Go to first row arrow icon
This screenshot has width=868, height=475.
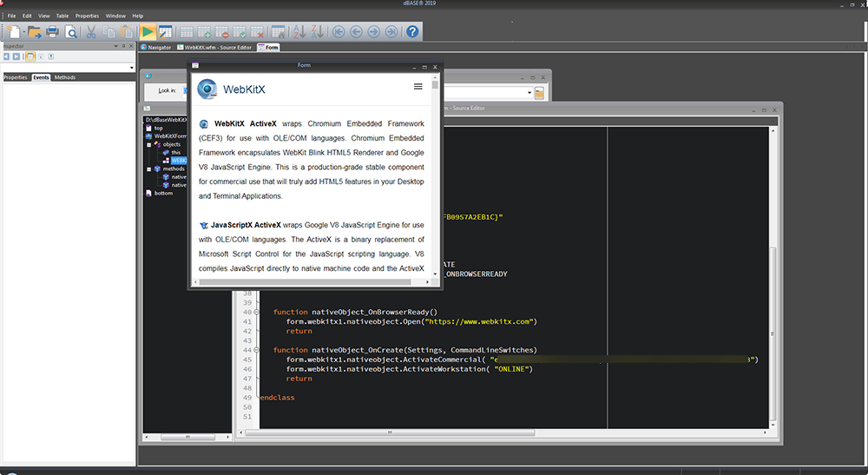[x=339, y=32]
